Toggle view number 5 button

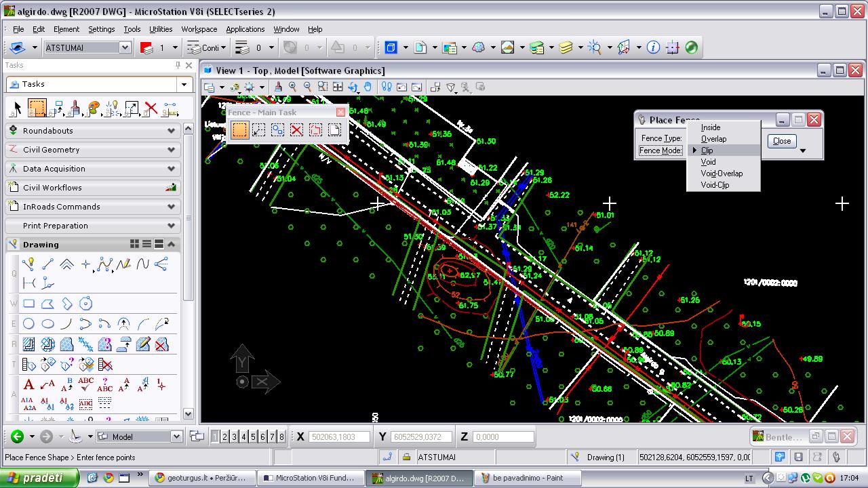(x=253, y=437)
